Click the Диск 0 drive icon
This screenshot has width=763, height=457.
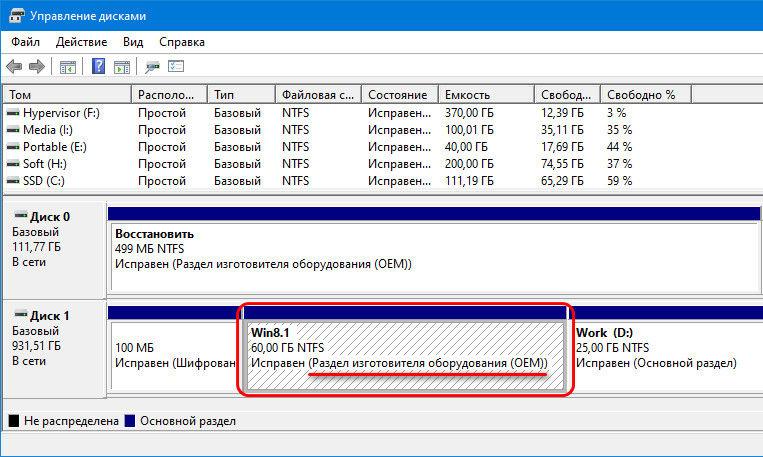click(x=20, y=215)
